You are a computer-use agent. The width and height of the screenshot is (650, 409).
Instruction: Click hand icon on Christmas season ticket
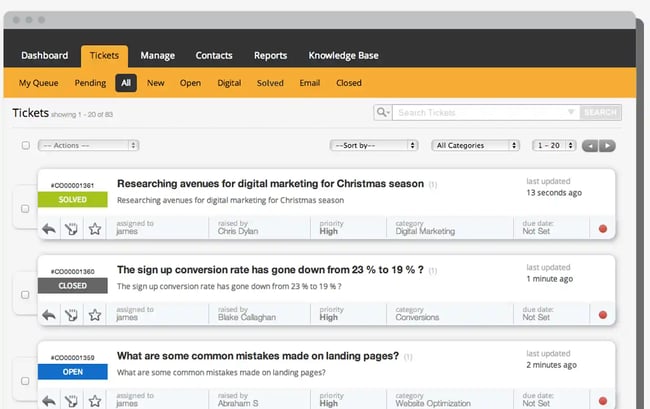(72, 229)
